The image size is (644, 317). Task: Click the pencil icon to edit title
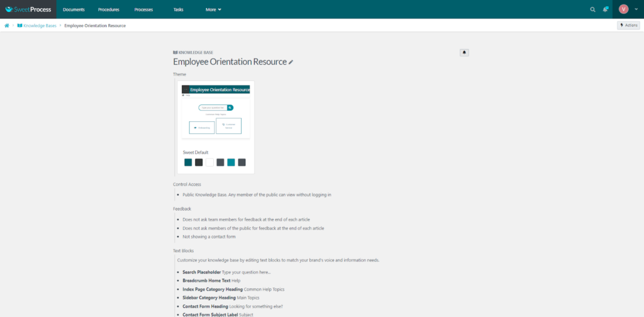[x=291, y=62]
